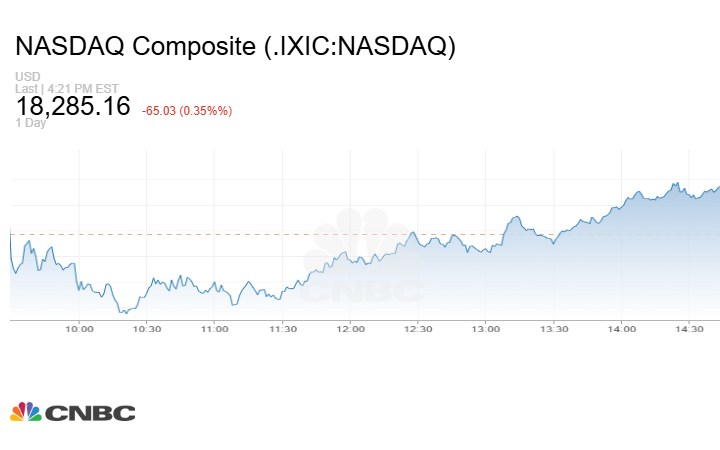Select the 1 Day range label
The height and width of the screenshot is (450, 720).
pos(32,123)
